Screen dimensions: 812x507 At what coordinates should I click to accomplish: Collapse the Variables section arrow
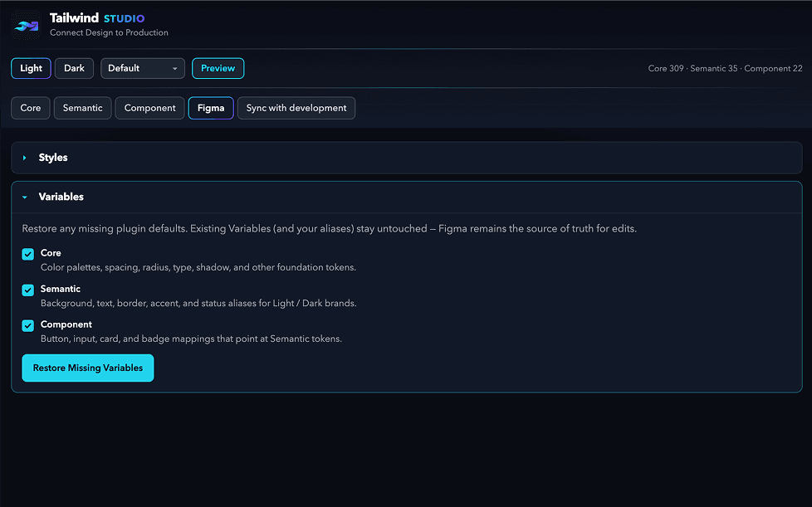click(x=24, y=197)
